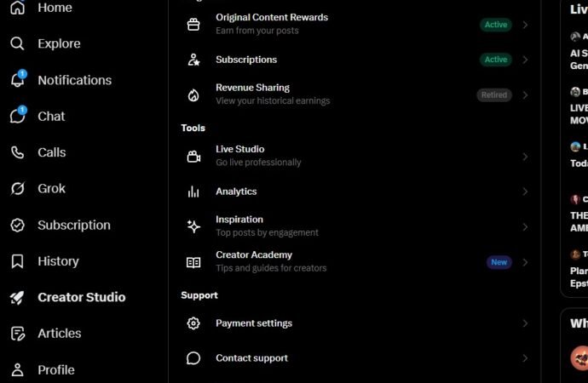Open Revenue Sharing historical earnings

355,94
